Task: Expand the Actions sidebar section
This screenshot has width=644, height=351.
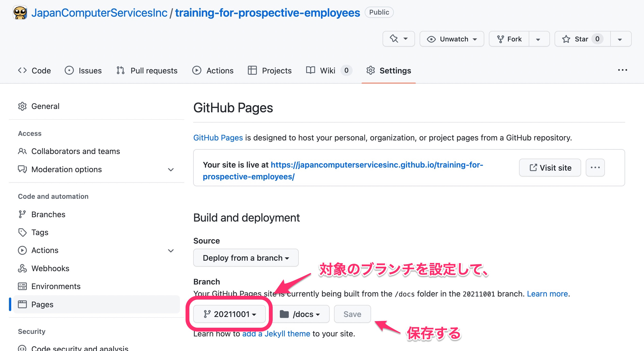Action: 171,250
